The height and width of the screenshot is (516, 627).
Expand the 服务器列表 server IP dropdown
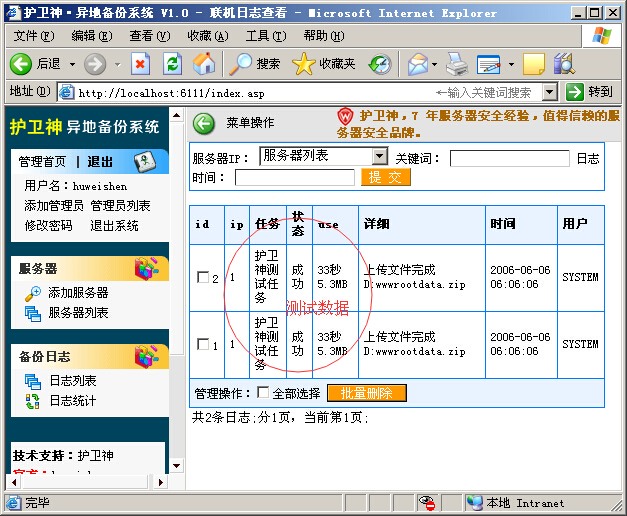(379, 156)
